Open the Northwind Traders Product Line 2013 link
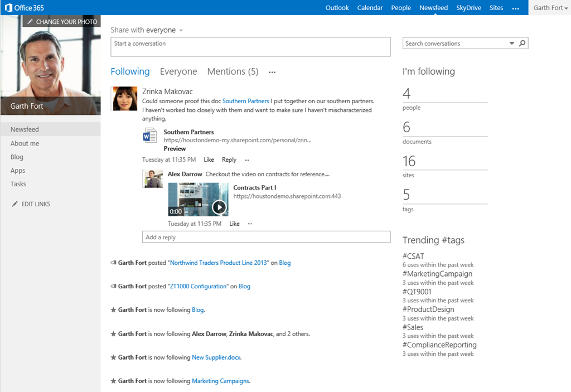 219,263
